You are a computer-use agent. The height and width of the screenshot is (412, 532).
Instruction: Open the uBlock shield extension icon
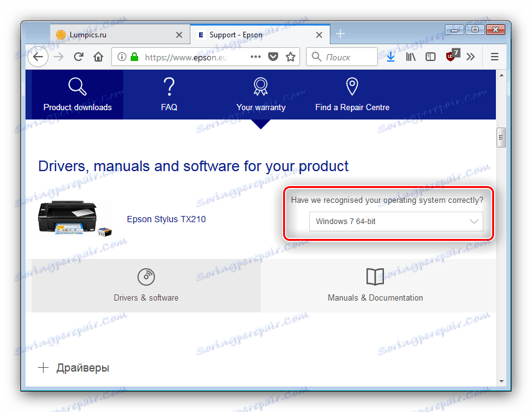[x=452, y=55]
